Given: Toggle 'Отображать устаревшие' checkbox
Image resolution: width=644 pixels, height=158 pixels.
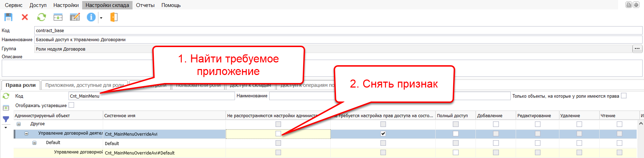Looking at the screenshot, I should click(71, 105).
